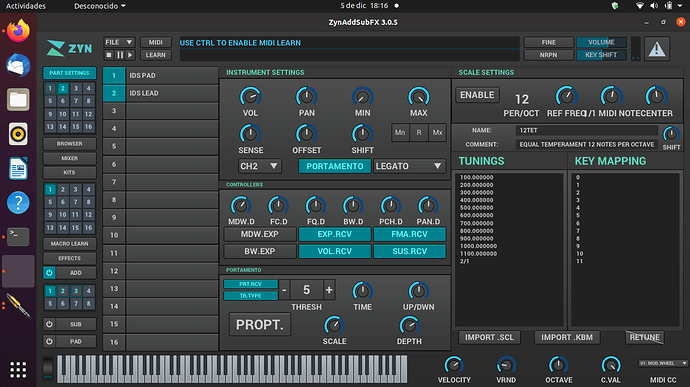Toggle VOL.RCV controller receive
690x387 pixels.
tap(334, 251)
